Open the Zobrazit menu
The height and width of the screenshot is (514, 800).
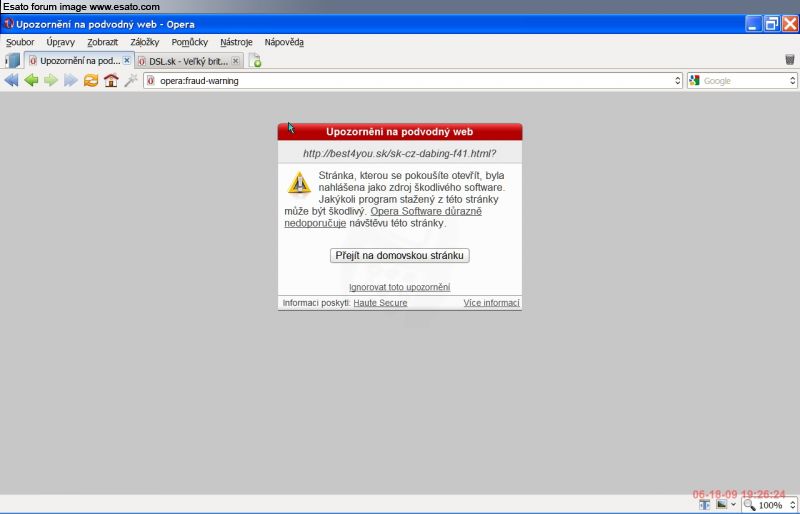click(102, 42)
